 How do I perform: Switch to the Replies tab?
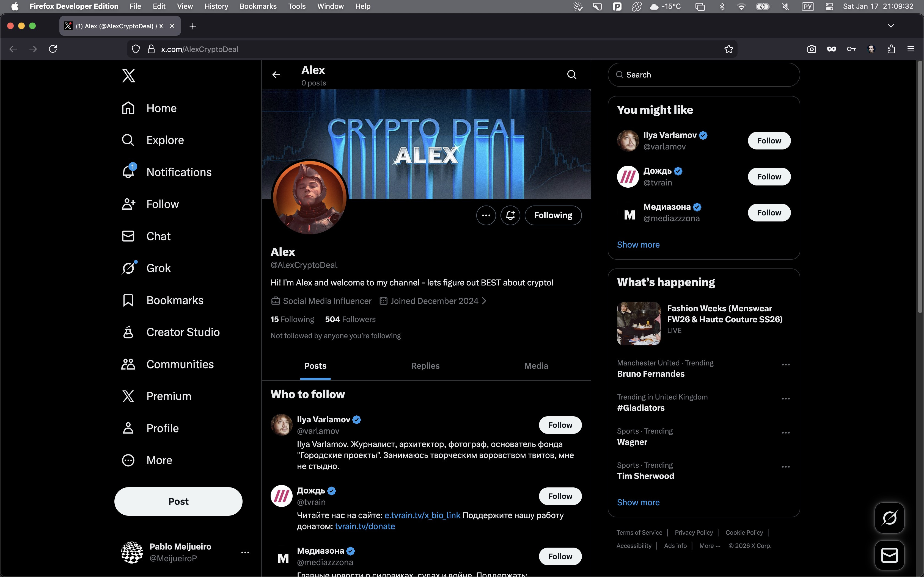click(x=425, y=366)
